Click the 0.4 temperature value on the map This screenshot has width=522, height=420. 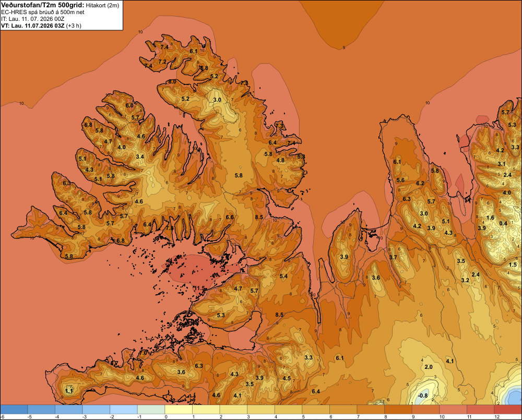click(503, 223)
